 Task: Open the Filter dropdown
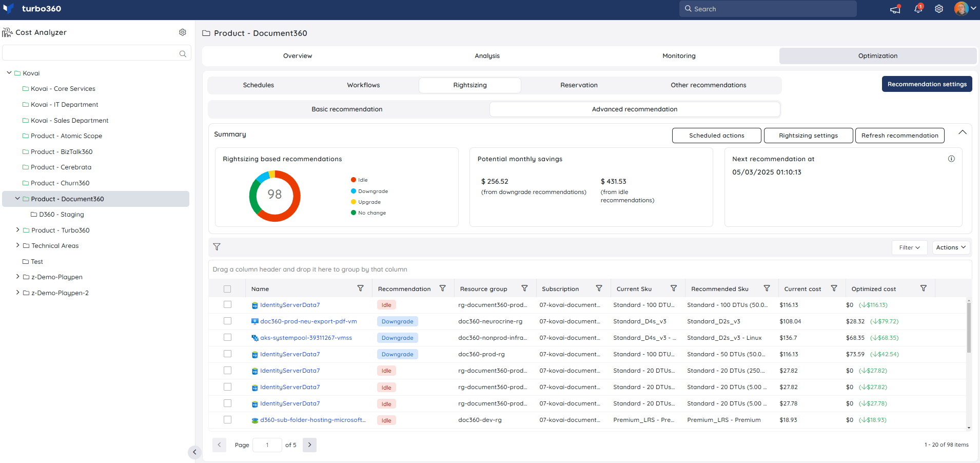[x=909, y=247]
